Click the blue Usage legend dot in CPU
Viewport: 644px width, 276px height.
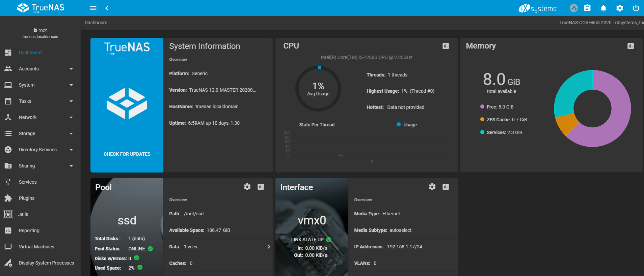399,125
